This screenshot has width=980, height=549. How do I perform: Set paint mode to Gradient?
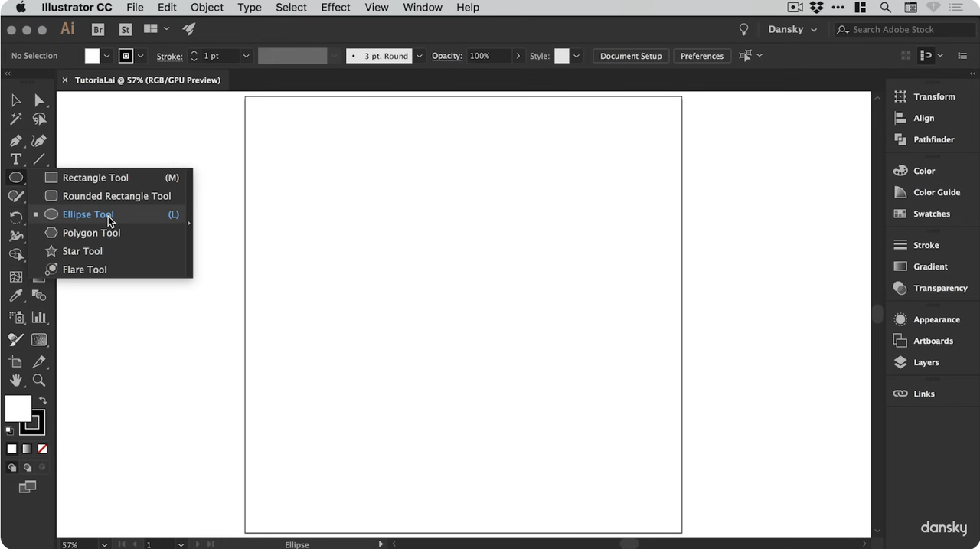point(27,449)
